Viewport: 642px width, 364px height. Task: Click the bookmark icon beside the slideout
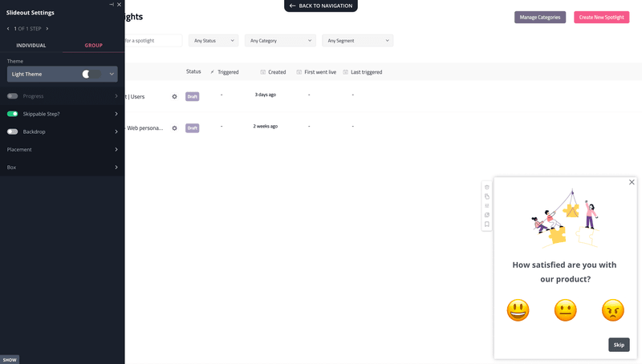pyautogui.click(x=486, y=224)
